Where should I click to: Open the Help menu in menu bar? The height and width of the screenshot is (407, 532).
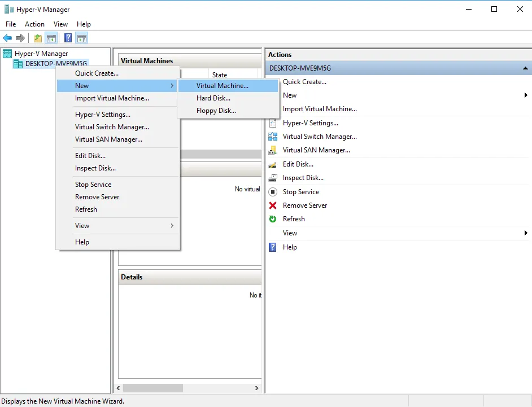[84, 24]
